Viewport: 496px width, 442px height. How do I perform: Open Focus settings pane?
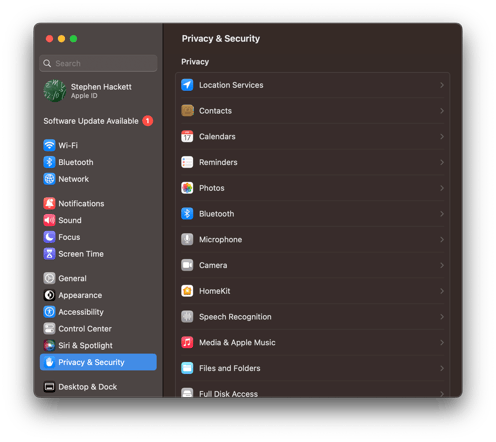point(98,237)
